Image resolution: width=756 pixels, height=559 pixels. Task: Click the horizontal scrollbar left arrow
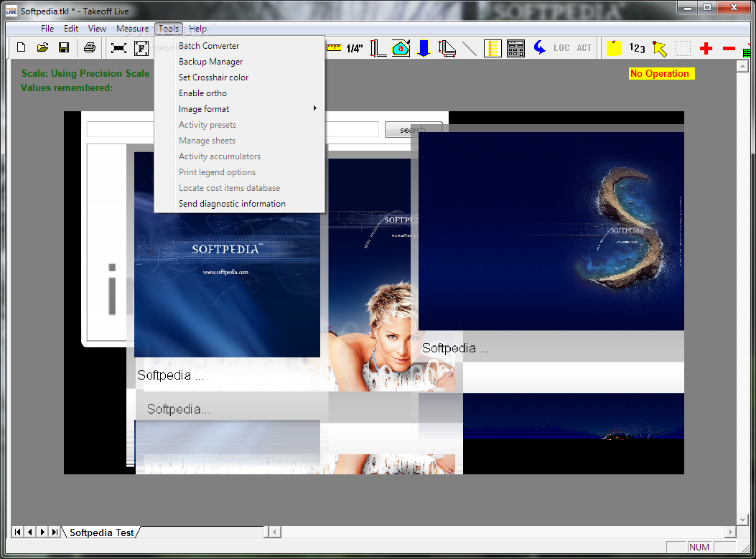[x=275, y=532]
